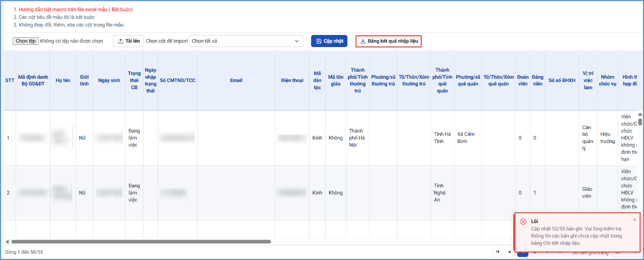This screenshot has width=644, height=260.
Task: Go to first page arrow icon
Action: [498, 252]
